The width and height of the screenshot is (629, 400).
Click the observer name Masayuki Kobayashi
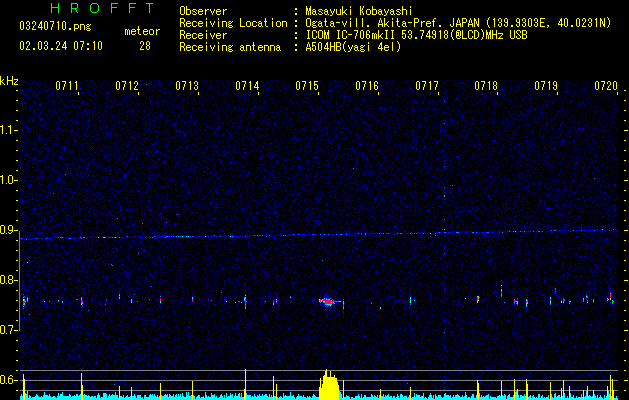pos(359,11)
